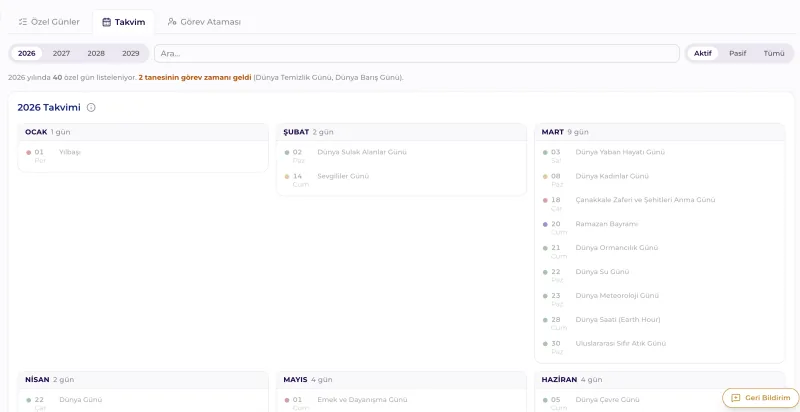Viewport: 800px width, 412px height.
Task: Focus the Ara search field
Action: [x=417, y=54]
